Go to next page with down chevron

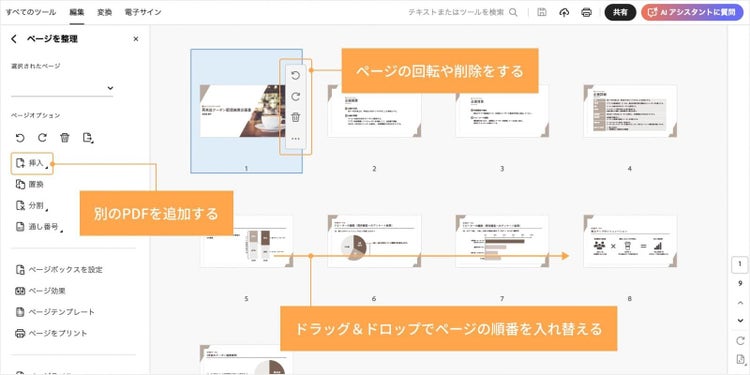(x=740, y=320)
